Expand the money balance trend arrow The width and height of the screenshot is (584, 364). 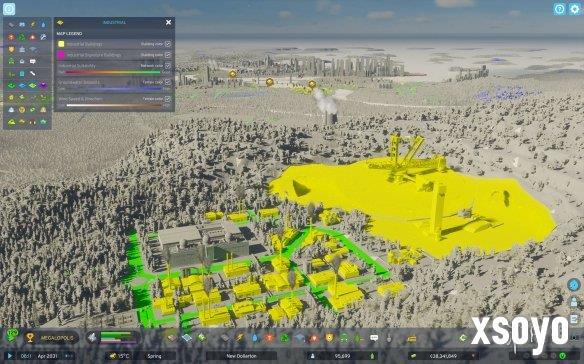(473, 356)
